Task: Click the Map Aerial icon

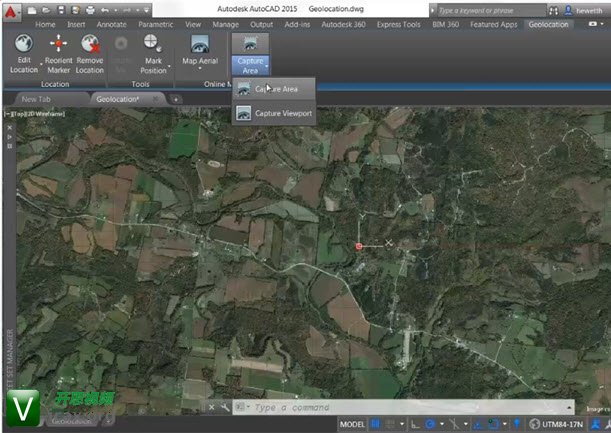Action: (x=200, y=45)
